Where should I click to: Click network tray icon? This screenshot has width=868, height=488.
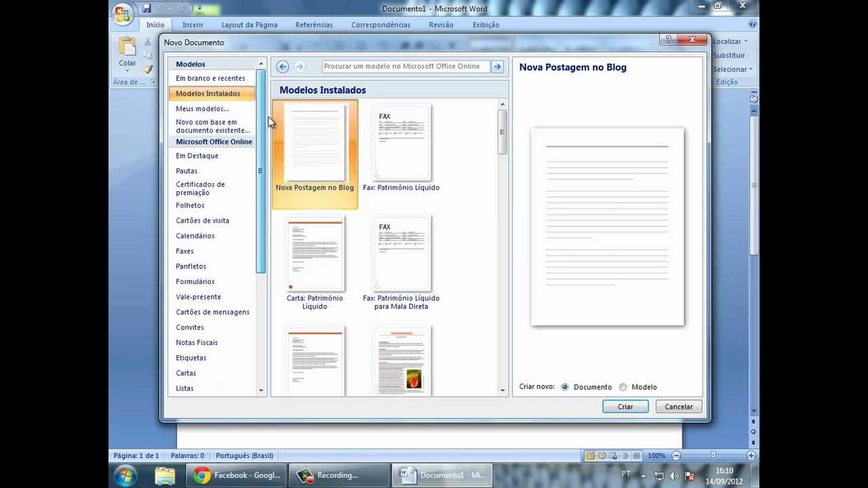[x=658, y=476]
